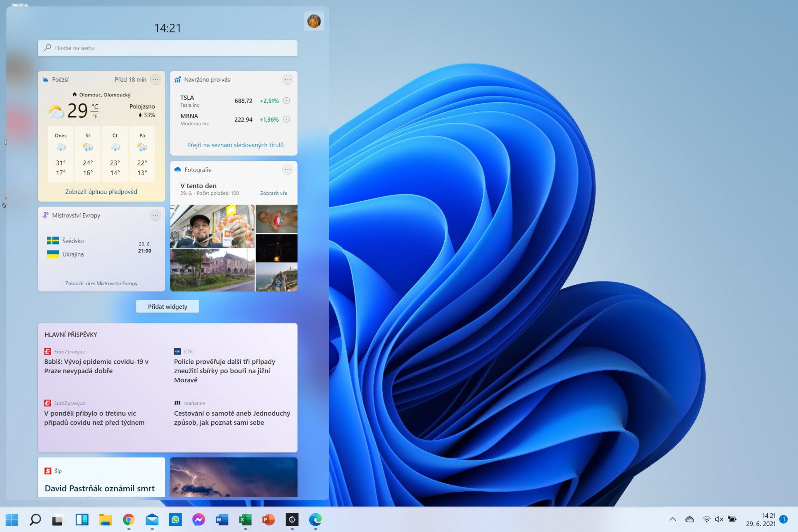798x532 pixels.
Task: Launch PowerPoint from the taskbar
Action: coord(268,520)
